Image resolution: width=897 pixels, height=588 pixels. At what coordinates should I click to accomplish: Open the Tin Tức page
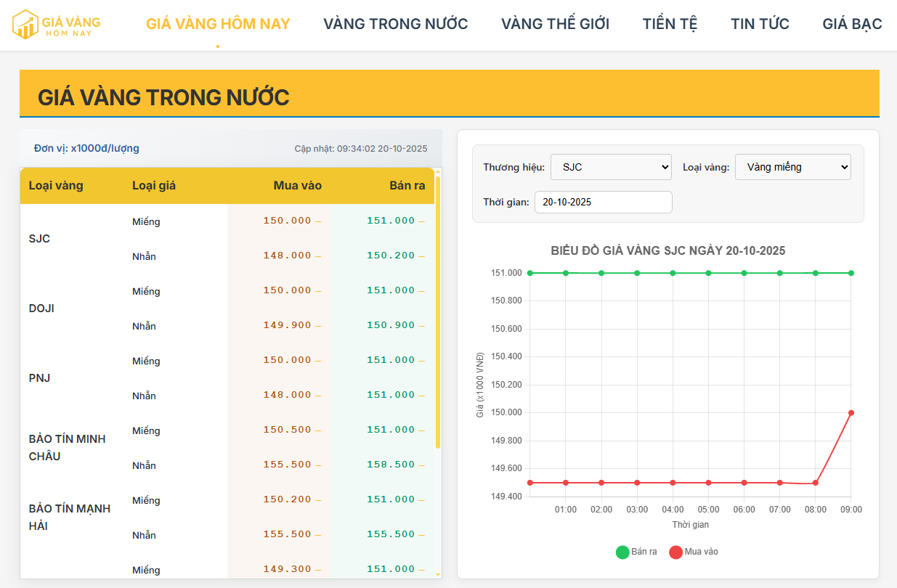click(x=760, y=24)
